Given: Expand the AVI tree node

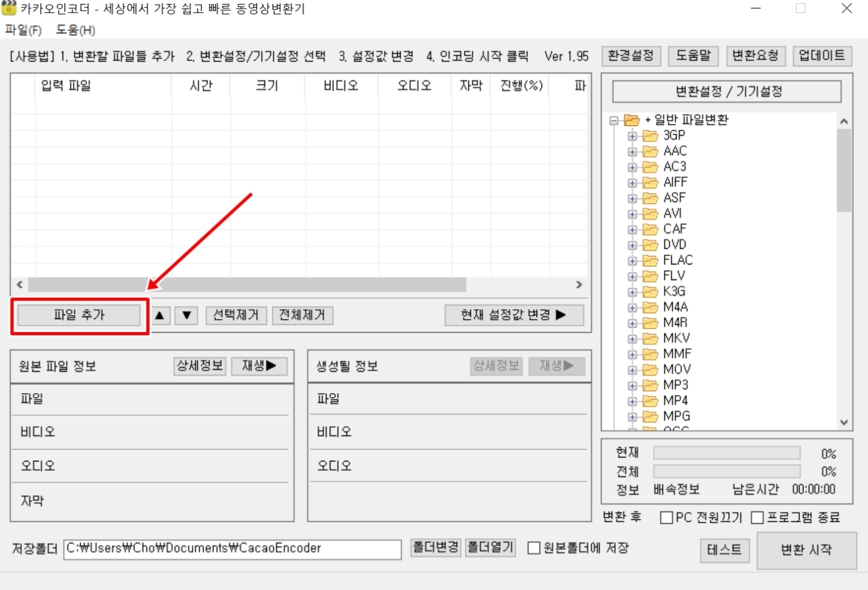Looking at the screenshot, I should [632, 214].
